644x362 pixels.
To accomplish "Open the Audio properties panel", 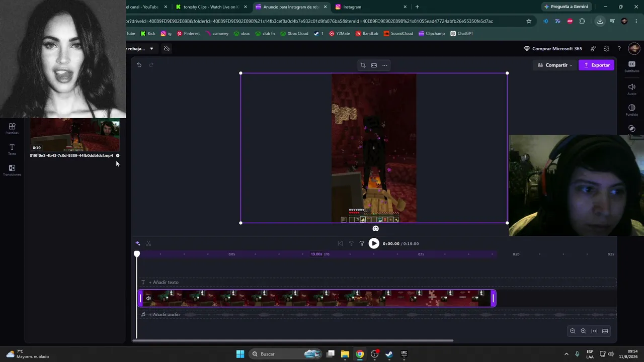I will coord(632,89).
